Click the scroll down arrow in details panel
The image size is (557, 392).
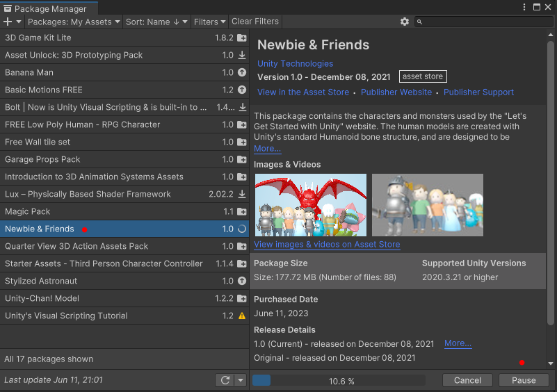click(x=551, y=364)
